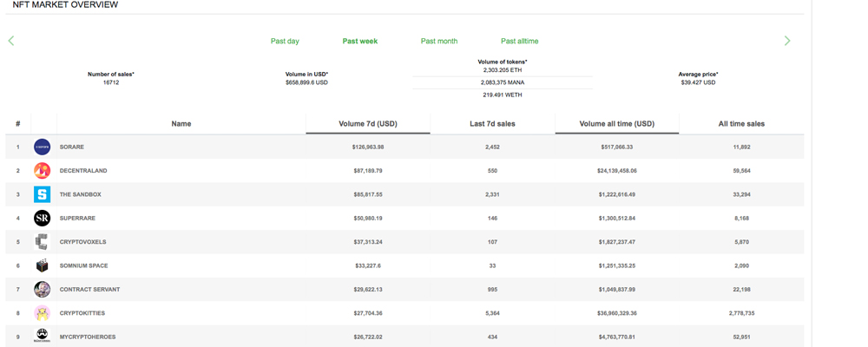
Task: Click the Sorare logo icon
Action: coord(42,147)
